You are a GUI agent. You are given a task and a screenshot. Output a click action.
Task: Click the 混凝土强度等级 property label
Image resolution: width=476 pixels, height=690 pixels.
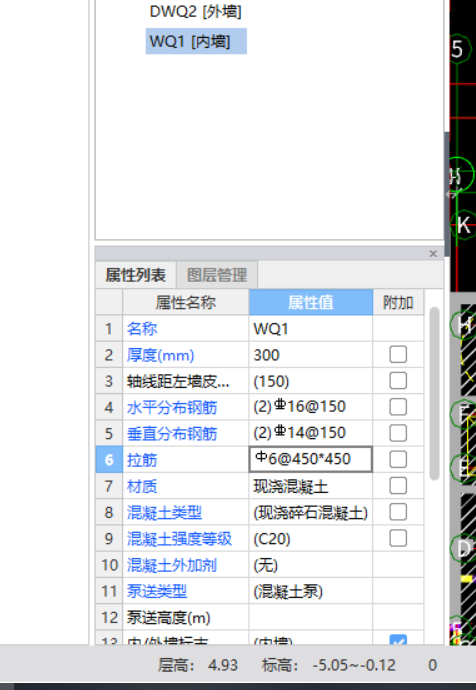tap(179, 539)
